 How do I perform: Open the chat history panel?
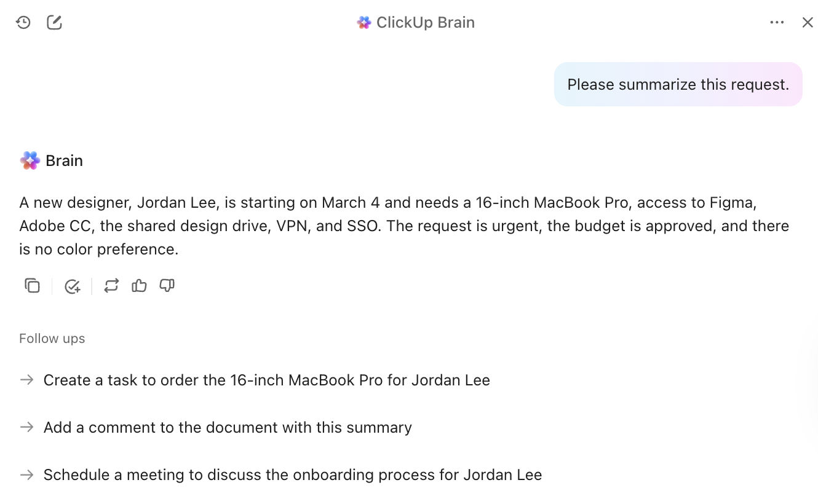pyautogui.click(x=23, y=22)
